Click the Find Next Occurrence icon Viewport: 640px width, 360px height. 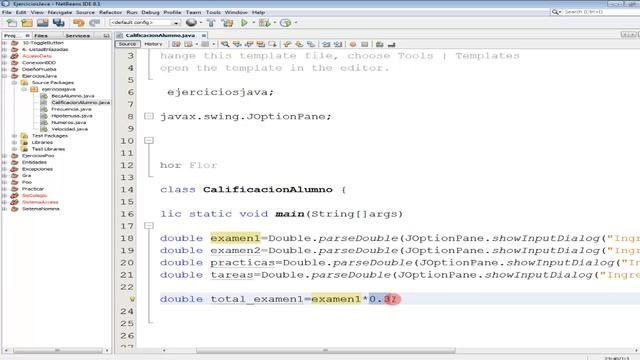tap(249, 44)
